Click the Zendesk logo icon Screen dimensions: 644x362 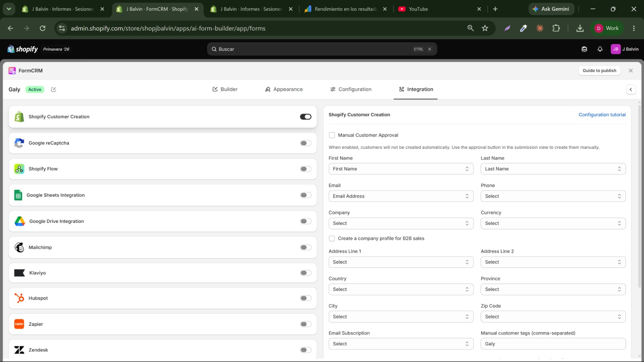[19, 350]
